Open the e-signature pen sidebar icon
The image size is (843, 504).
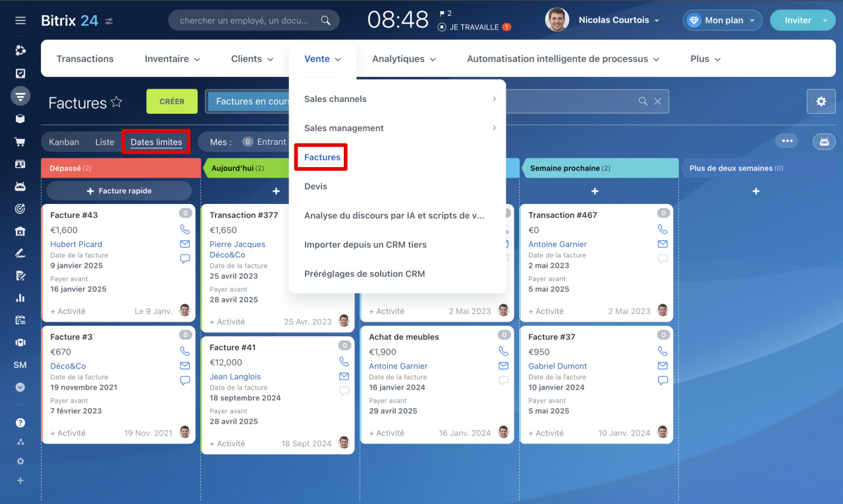[x=20, y=253]
